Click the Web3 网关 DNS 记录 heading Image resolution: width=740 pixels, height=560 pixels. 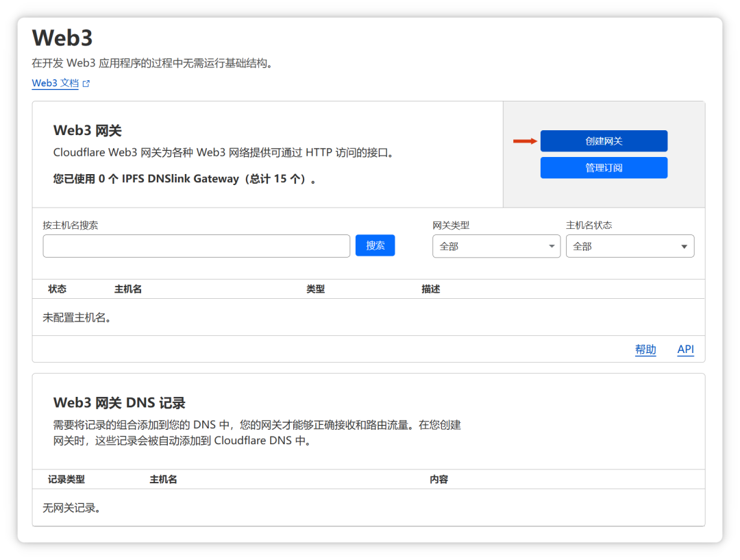pos(119,403)
